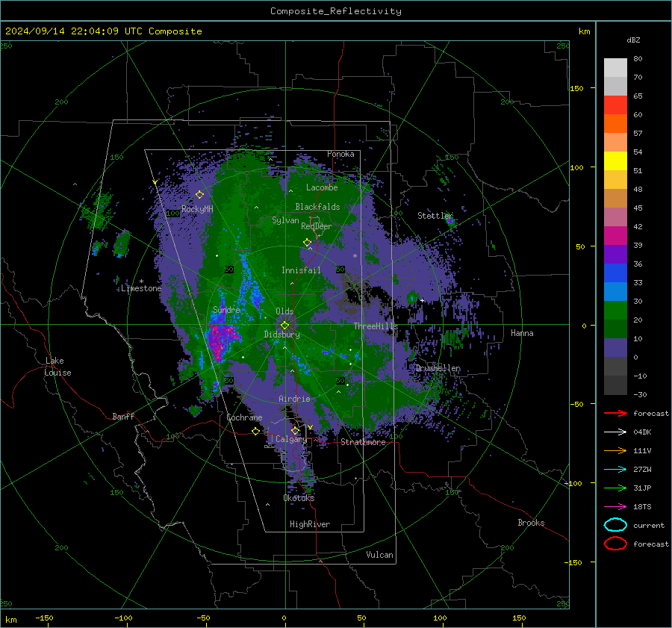
Task: Click the yellow diamond marker near RockyMH
Action: (199, 195)
